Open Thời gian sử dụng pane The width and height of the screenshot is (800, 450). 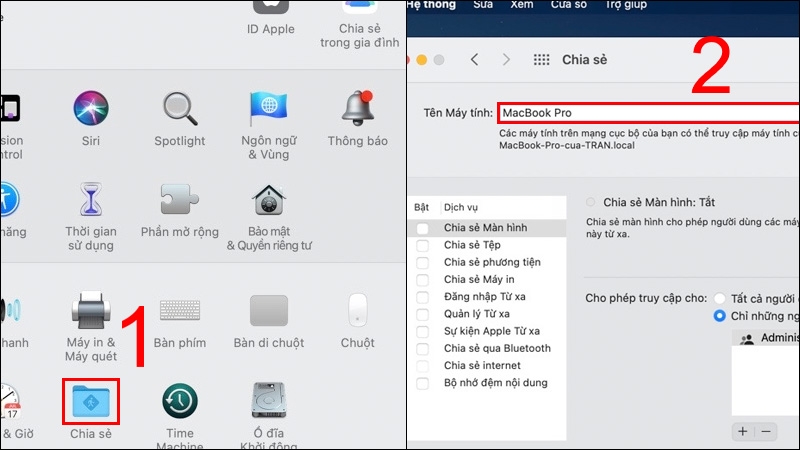(91, 199)
